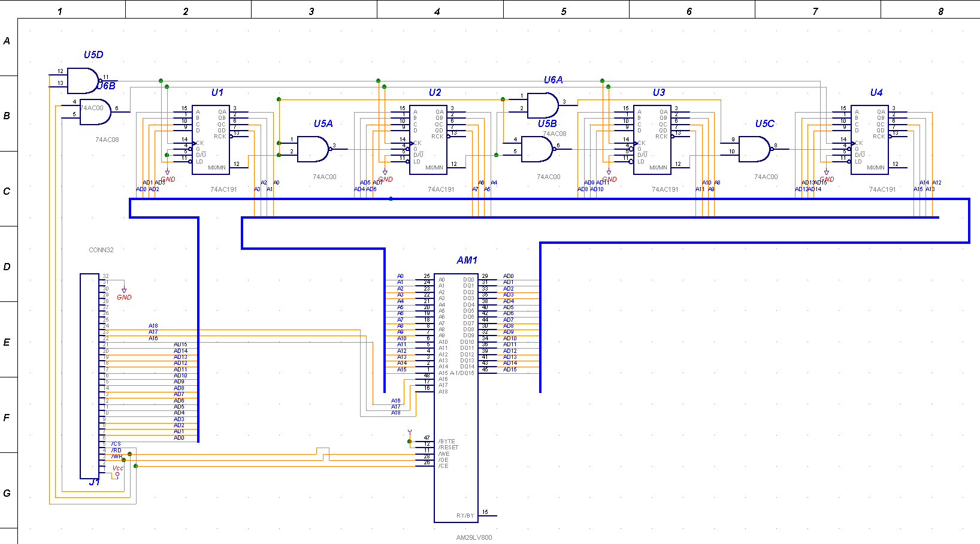The image size is (980, 544).
Task: Click the U5C NAND gate
Action: [754, 149]
